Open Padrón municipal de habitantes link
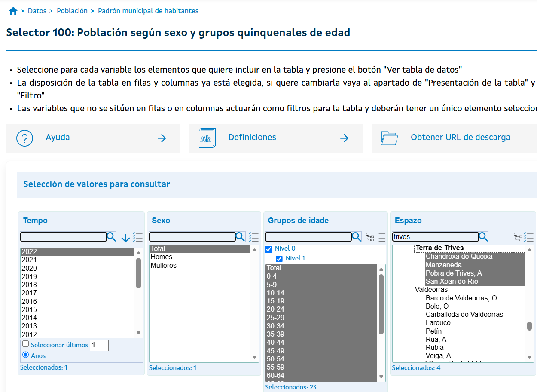 (148, 11)
